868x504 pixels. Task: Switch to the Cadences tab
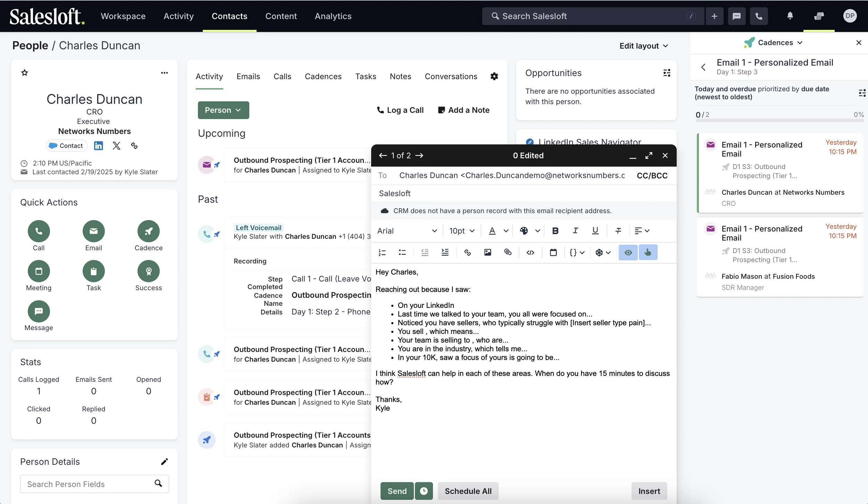(323, 76)
